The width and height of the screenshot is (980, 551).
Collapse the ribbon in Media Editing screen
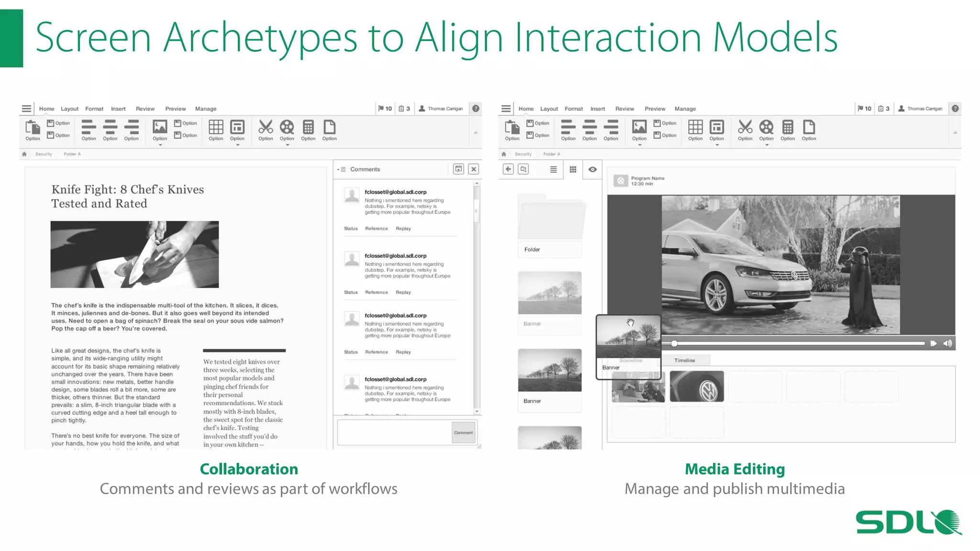[955, 132]
